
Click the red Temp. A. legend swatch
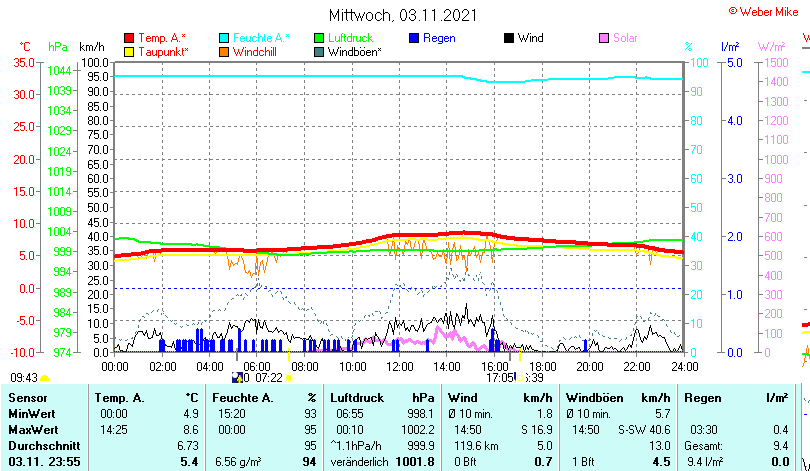pos(129,38)
